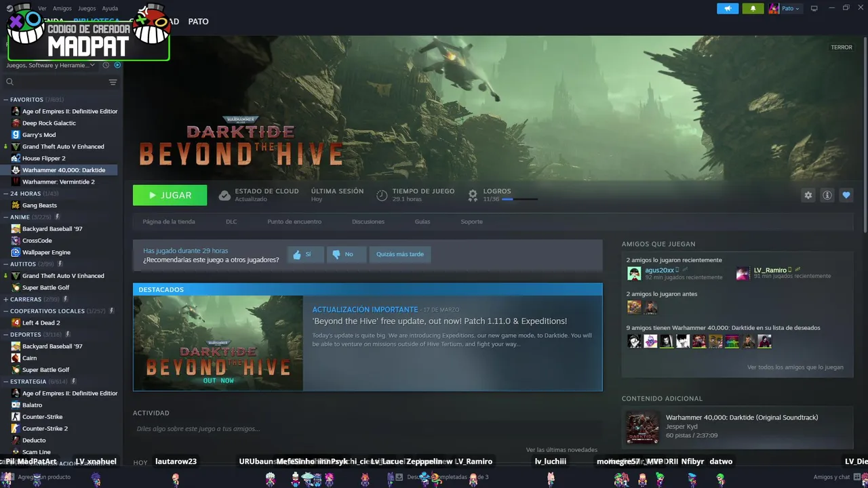Click the Counter-Strike 2 game icon
The width and height of the screenshot is (868, 488).
[16, 428]
